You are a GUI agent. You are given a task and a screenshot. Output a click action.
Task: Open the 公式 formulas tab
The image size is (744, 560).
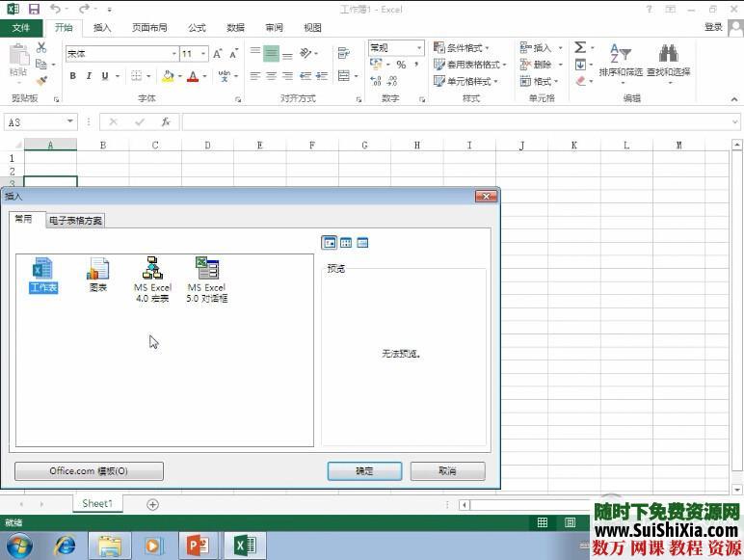tap(197, 28)
